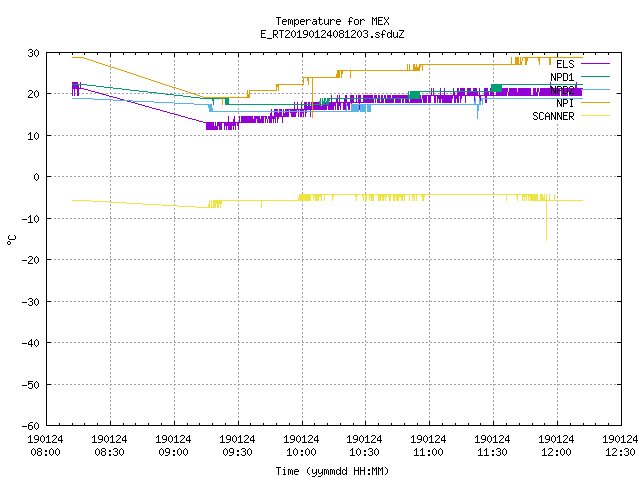The height and width of the screenshot is (480, 640).
Task: Click the y-axis label 30
Action: 33,53
